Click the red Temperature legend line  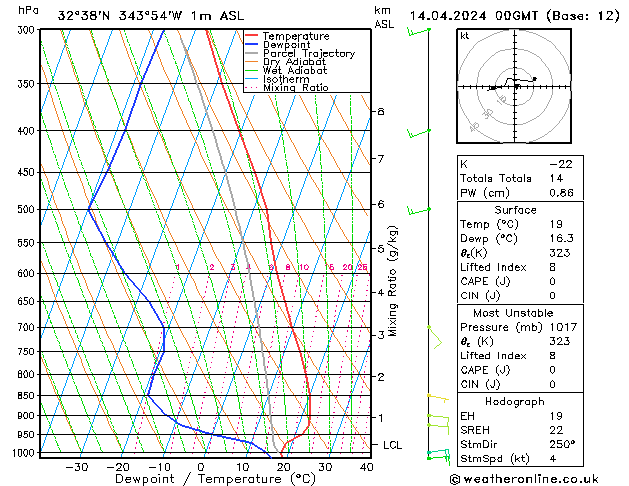(x=251, y=36)
